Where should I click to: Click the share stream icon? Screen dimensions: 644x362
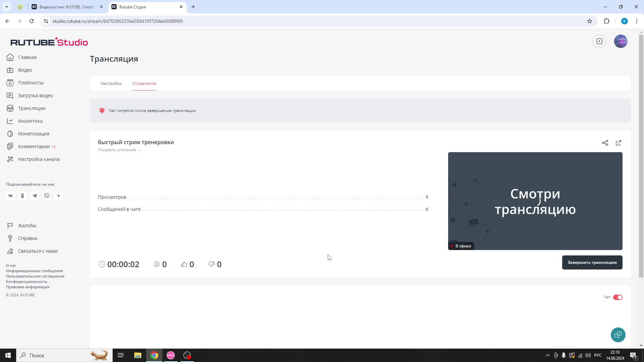coord(605,143)
